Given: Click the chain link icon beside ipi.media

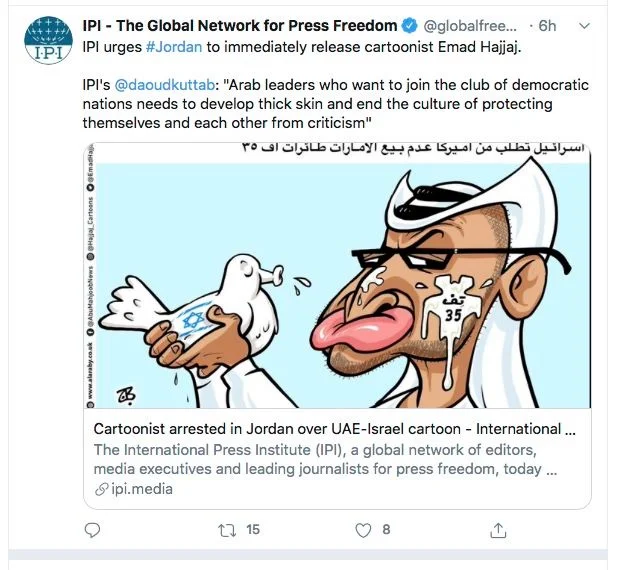Looking at the screenshot, I should point(101,489).
